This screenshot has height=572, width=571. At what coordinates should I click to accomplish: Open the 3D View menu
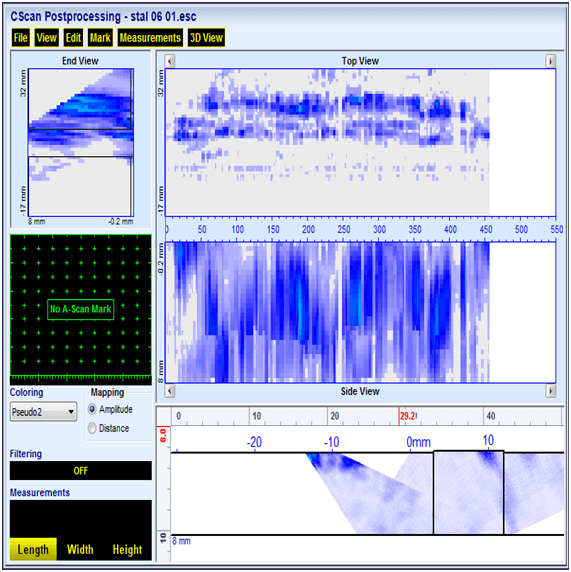(x=206, y=38)
